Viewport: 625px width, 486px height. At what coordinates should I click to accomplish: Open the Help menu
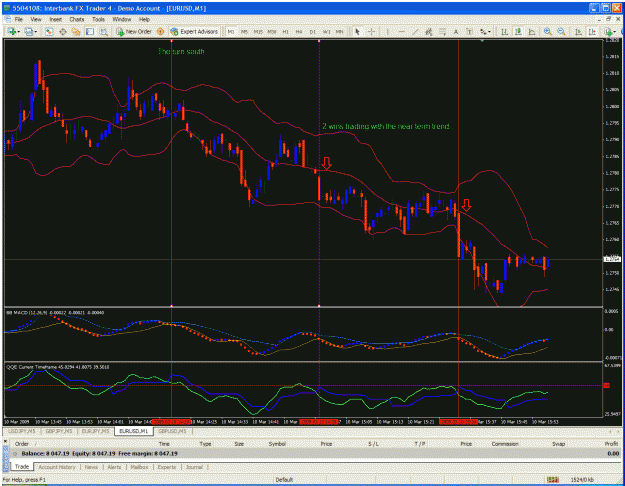144,19
